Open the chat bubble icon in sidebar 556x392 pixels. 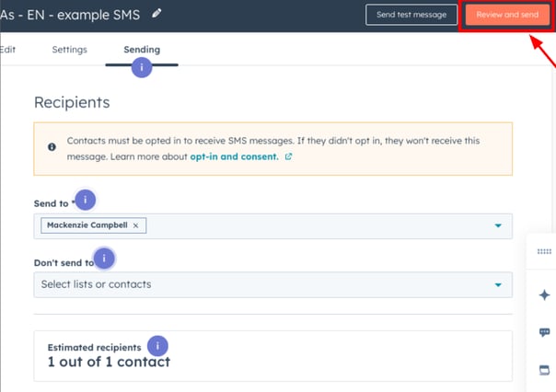click(544, 332)
